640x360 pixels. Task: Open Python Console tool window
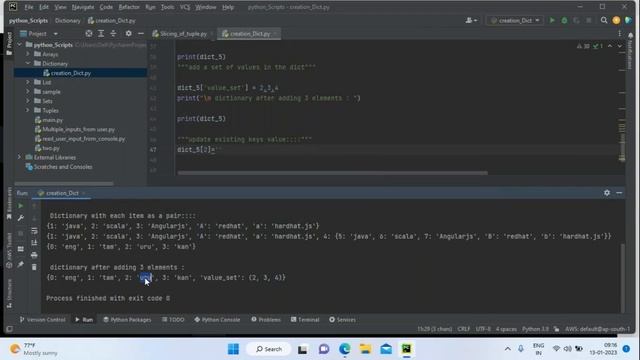[x=217, y=320]
